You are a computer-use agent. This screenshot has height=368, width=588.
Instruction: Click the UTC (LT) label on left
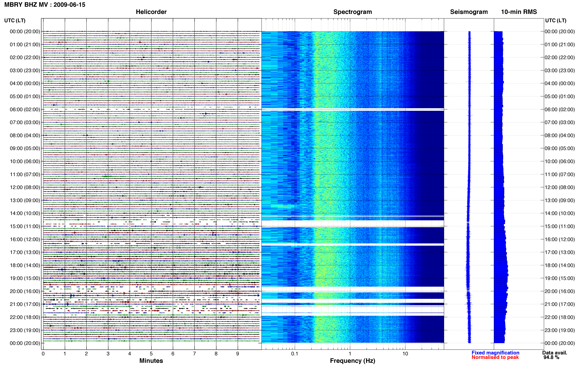15,20
